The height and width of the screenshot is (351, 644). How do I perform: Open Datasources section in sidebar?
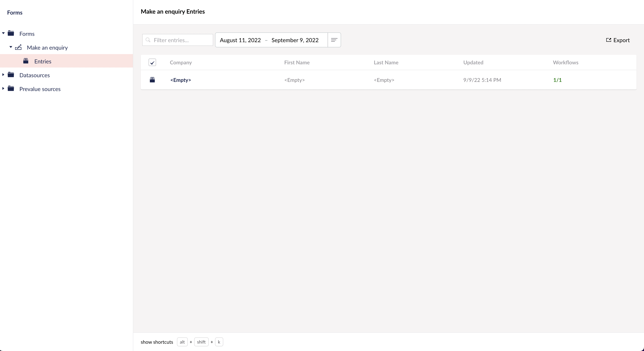point(35,75)
